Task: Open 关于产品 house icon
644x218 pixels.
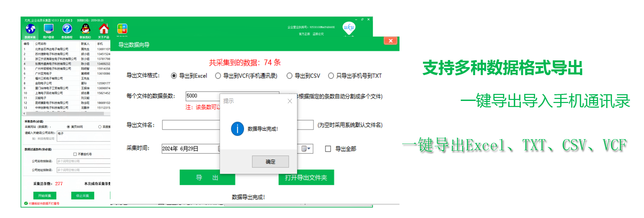Action: click(x=104, y=29)
